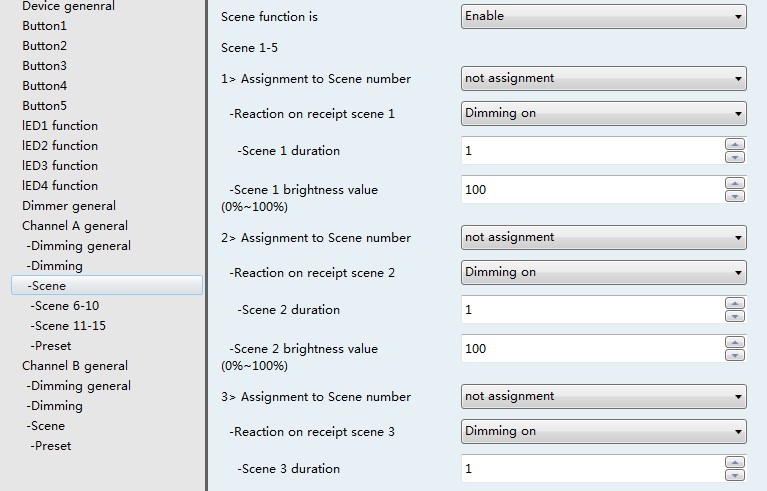Image resolution: width=767 pixels, height=491 pixels.
Task: Select Channel B general item
Action: click(75, 366)
